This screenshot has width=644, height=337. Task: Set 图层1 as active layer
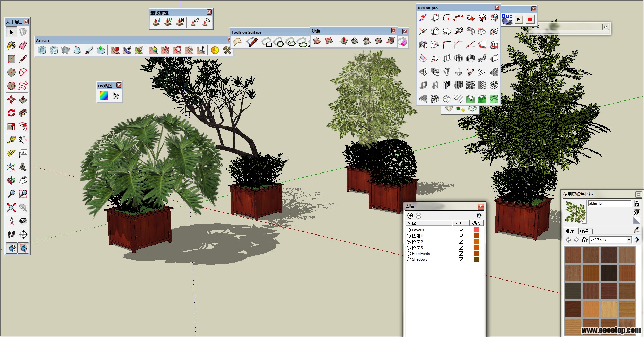pyautogui.click(x=409, y=236)
